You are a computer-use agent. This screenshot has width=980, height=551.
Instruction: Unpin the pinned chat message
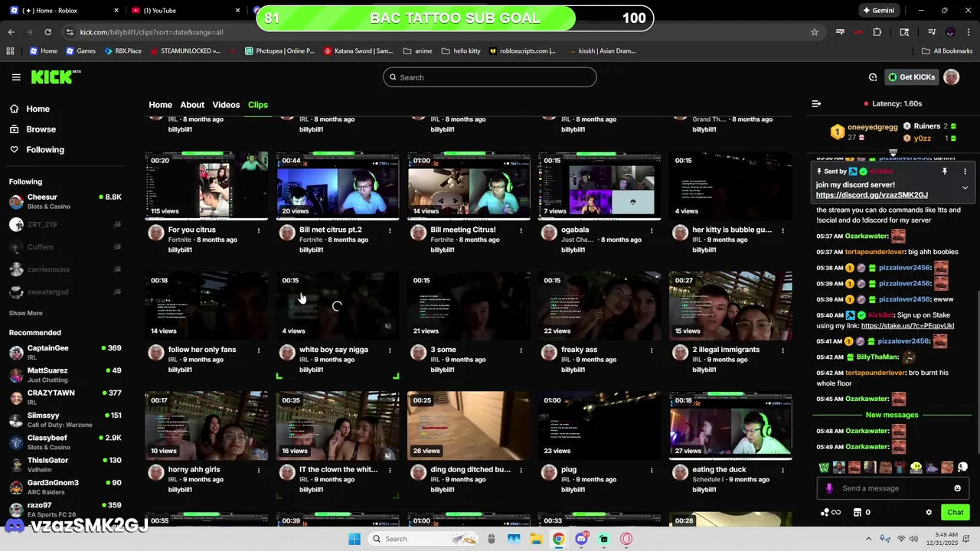click(x=945, y=171)
